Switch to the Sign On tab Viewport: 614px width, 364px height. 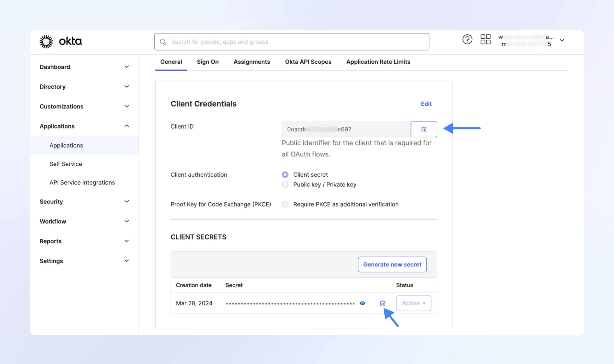[x=208, y=62]
